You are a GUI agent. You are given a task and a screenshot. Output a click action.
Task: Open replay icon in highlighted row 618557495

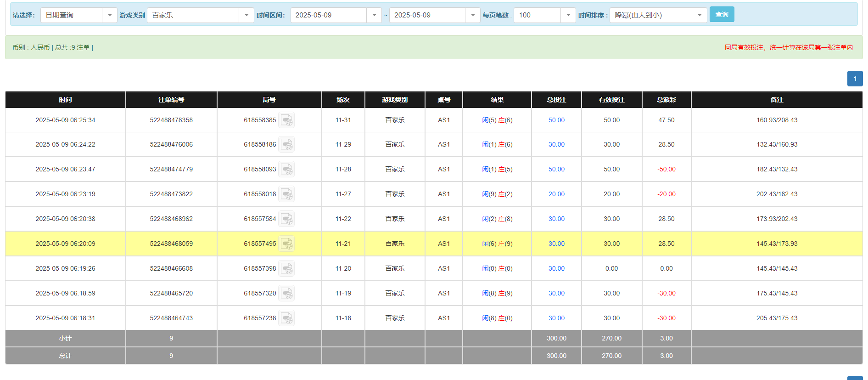[286, 244]
